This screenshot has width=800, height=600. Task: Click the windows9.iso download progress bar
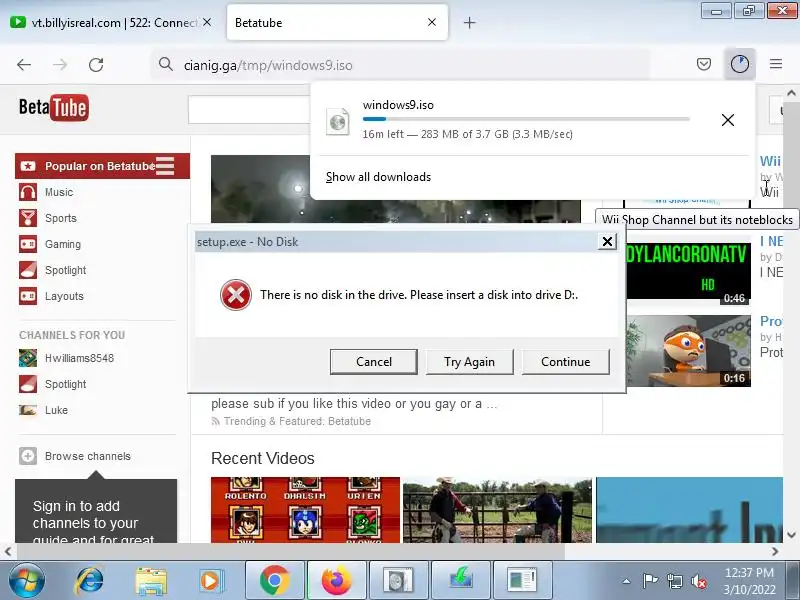coord(526,119)
